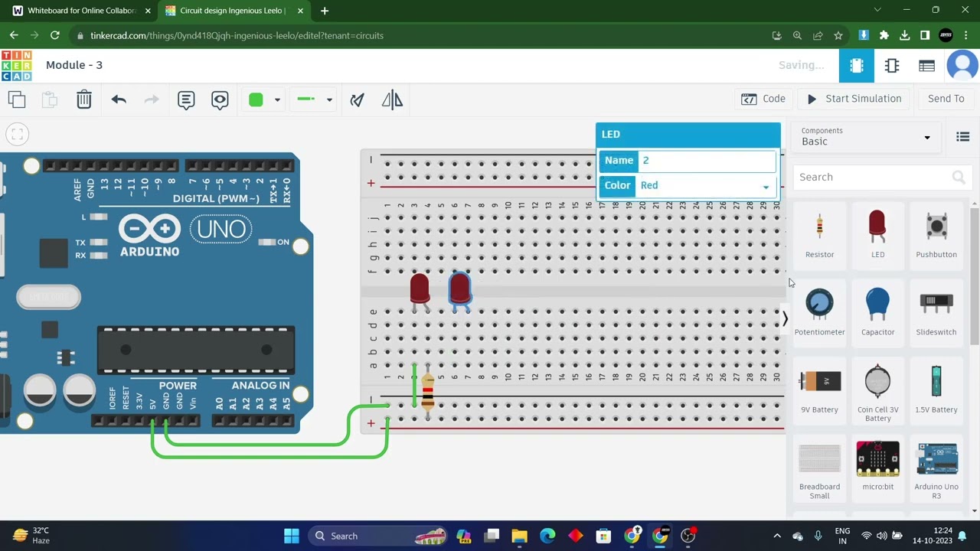Open browser menu three dots
The height and width of the screenshot is (551, 980).
coord(966,35)
